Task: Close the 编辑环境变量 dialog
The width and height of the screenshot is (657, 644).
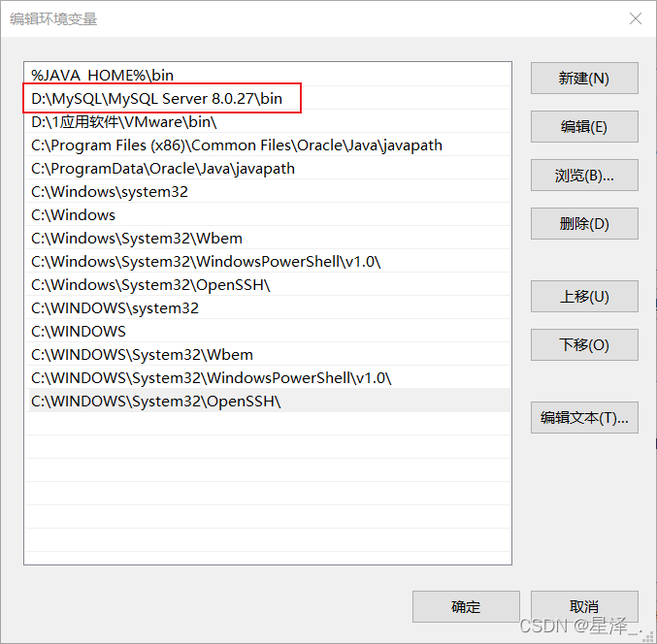Action: point(636,18)
